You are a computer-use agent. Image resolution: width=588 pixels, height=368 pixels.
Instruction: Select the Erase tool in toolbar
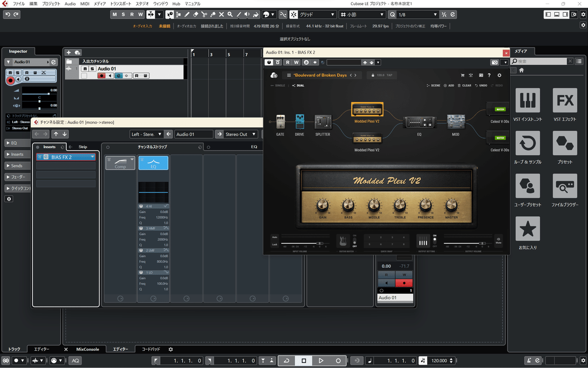tap(196, 15)
